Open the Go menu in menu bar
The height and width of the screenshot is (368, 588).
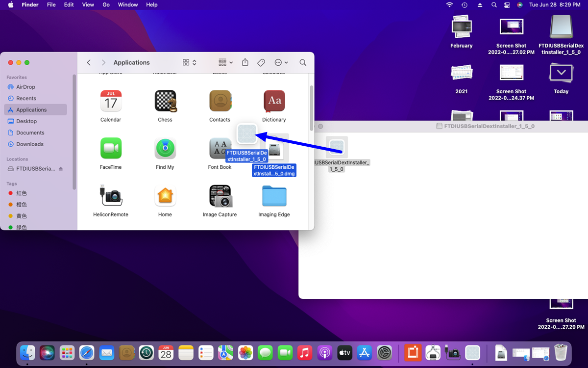pyautogui.click(x=106, y=4)
